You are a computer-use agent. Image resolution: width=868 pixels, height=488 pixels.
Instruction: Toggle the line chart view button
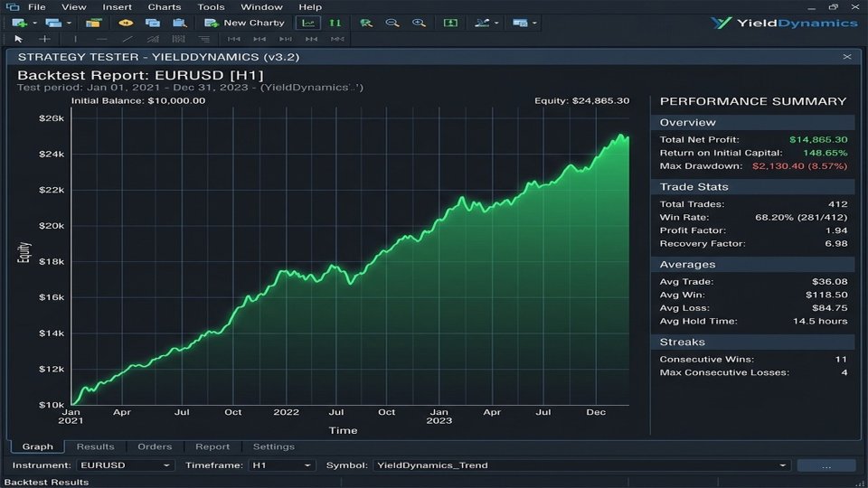click(x=307, y=23)
